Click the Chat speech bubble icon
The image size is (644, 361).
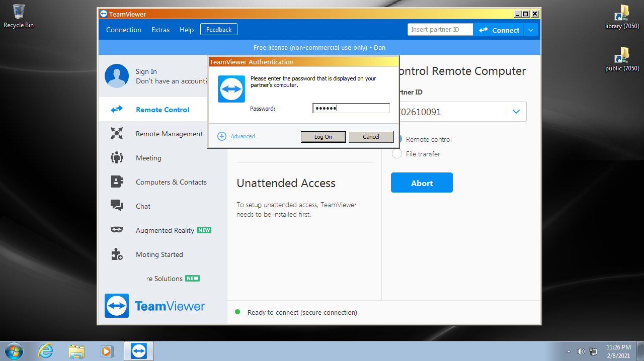[117, 206]
